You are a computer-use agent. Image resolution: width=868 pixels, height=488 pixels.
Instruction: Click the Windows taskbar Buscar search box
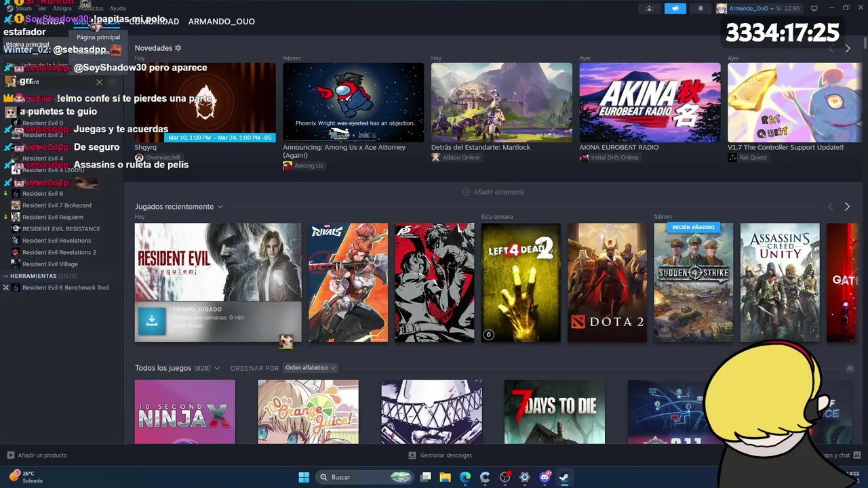click(366, 477)
